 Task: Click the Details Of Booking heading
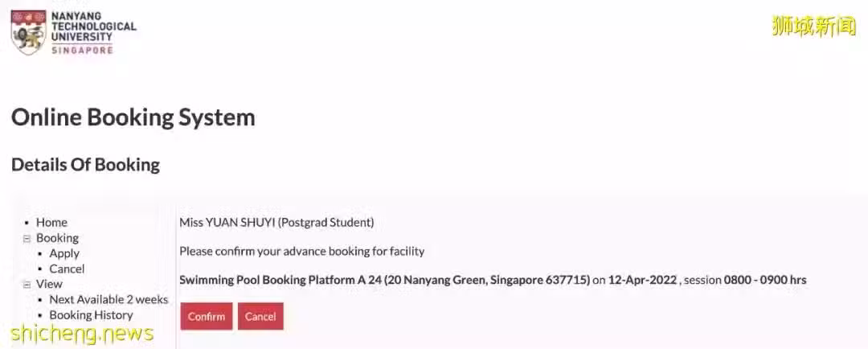point(85,165)
